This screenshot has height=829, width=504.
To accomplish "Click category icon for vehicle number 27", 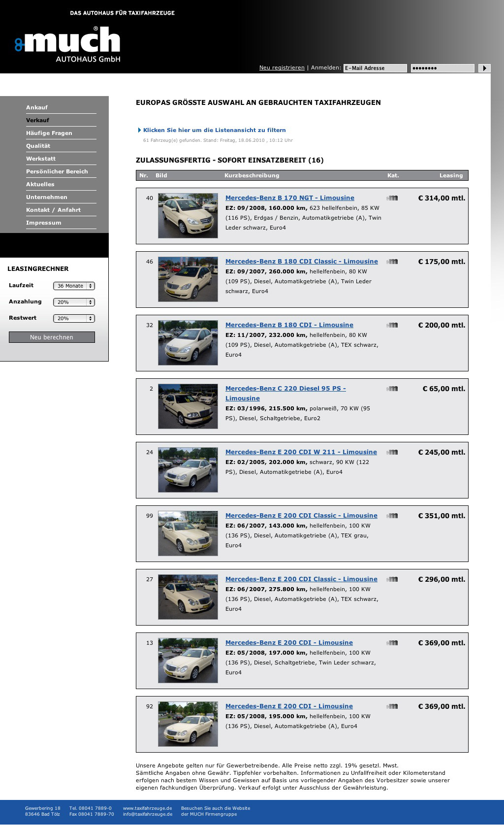I will tap(392, 579).
